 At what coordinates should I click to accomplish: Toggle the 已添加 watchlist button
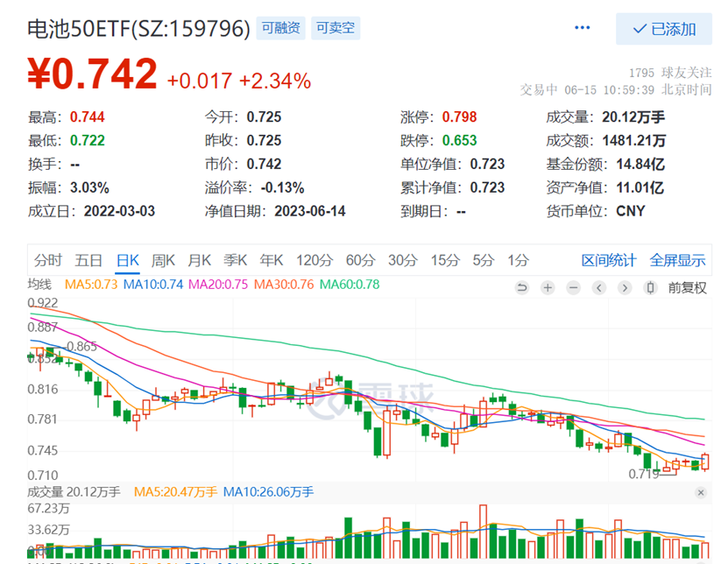point(664,29)
